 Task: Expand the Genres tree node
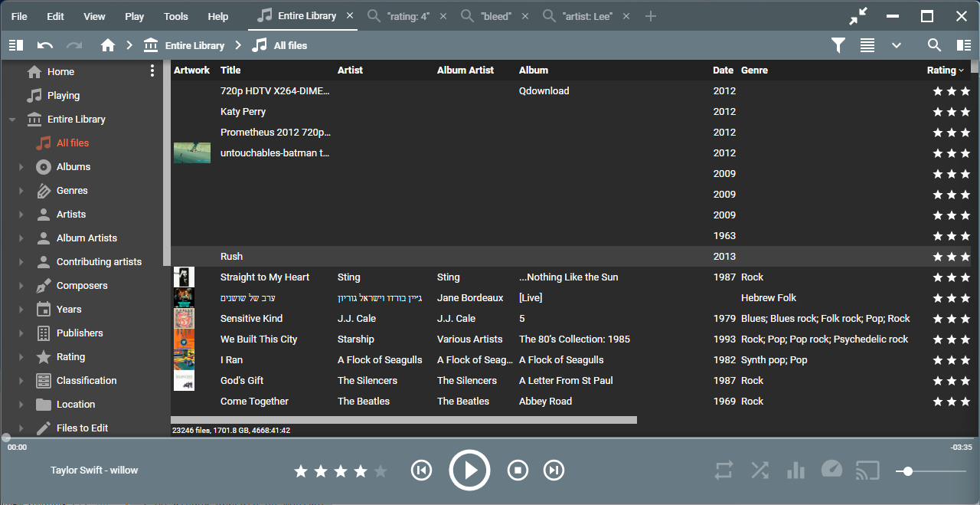pyautogui.click(x=21, y=191)
